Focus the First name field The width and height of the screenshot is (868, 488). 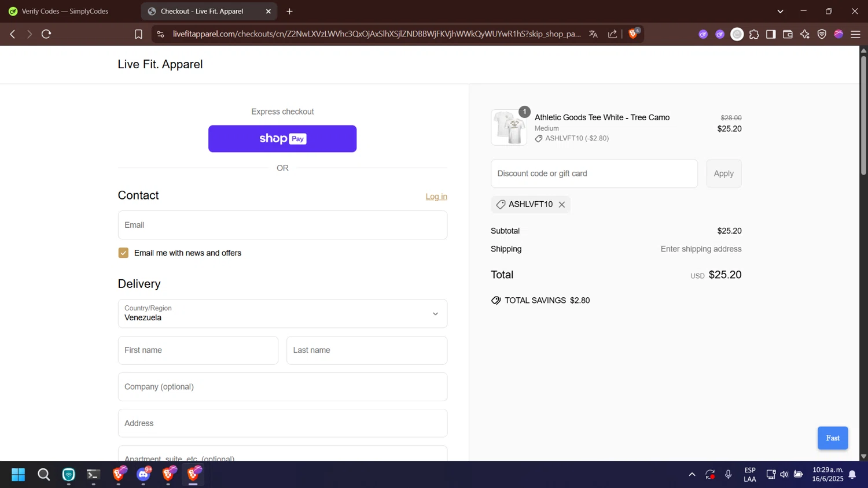coord(198,350)
